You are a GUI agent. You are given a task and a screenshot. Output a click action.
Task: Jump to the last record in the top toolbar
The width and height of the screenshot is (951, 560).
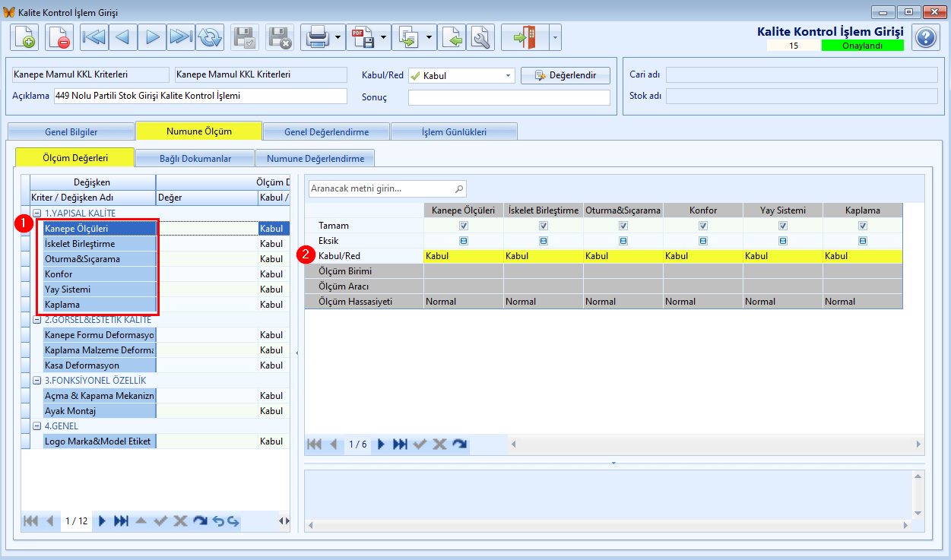(181, 37)
